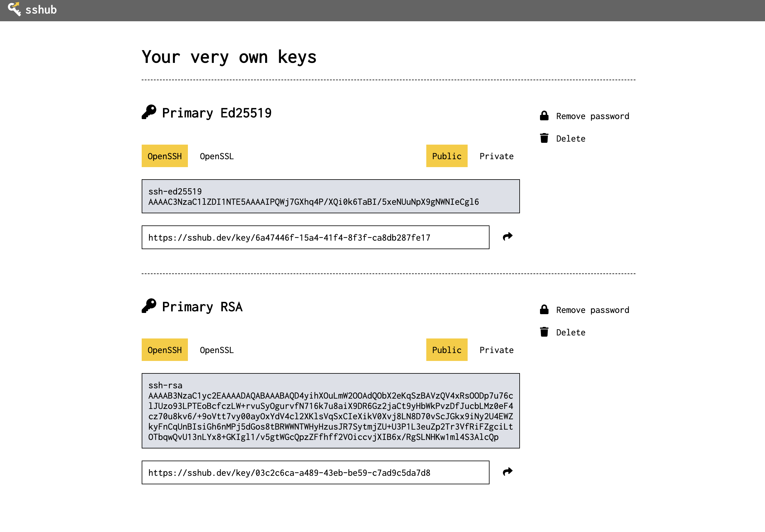The image size is (765, 532).
Task: Click the Ed25519 key URL field
Action: click(x=315, y=237)
